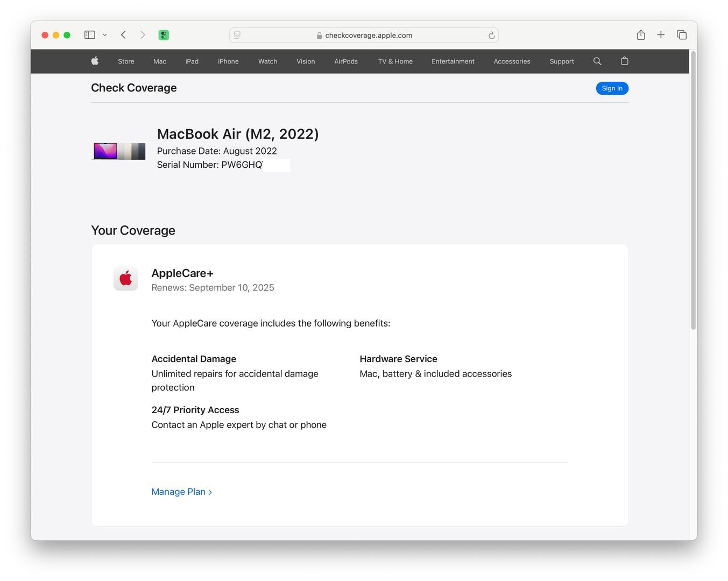Open the Watch menu item

point(267,61)
